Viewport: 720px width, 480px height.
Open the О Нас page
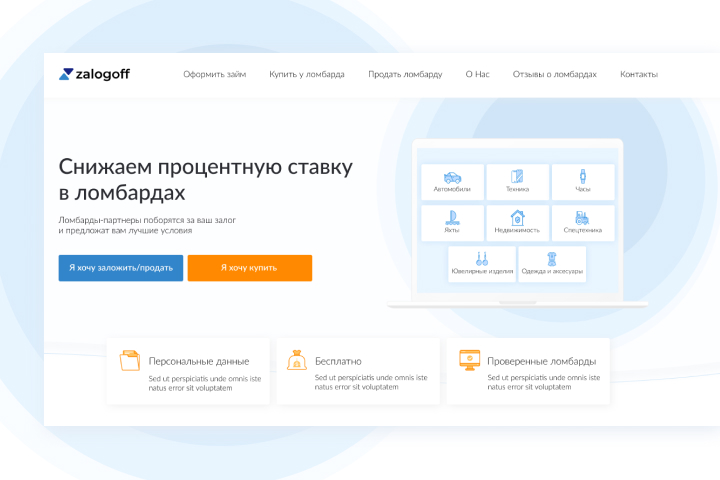(478, 74)
